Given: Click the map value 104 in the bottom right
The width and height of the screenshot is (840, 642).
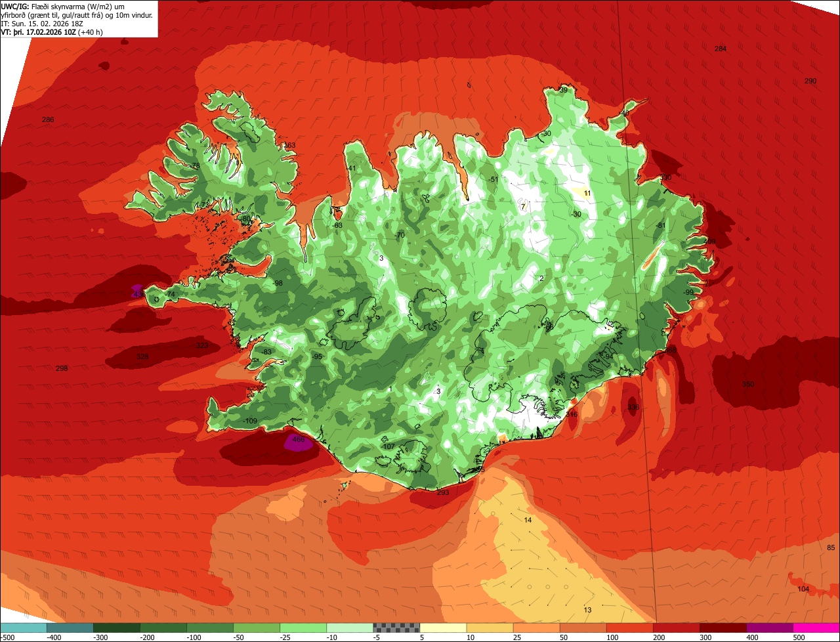Looking at the screenshot, I should click(803, 589).
